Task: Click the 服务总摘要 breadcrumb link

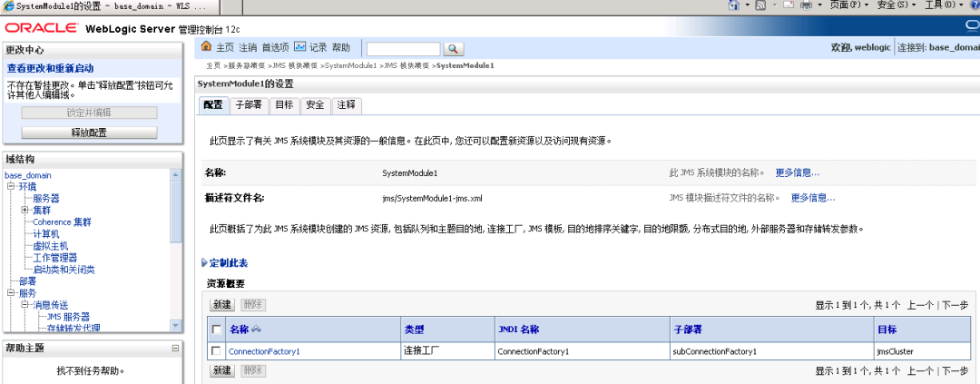Action: click(x=246, y=65)
